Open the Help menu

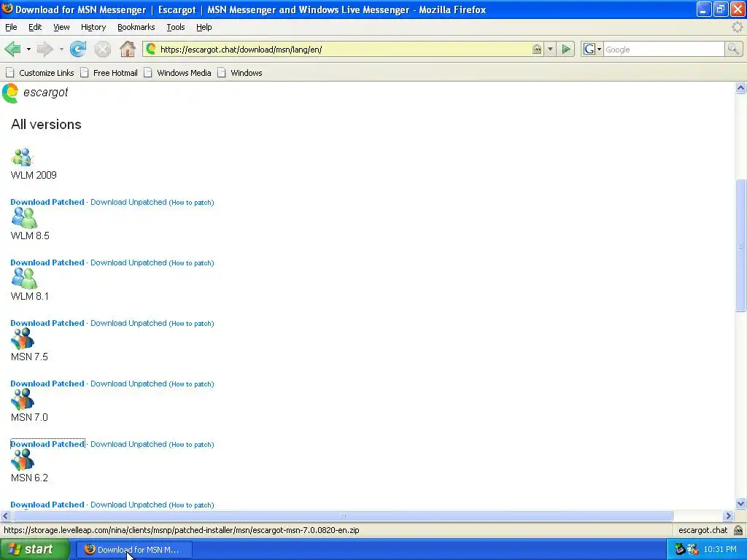coord(204,27)
